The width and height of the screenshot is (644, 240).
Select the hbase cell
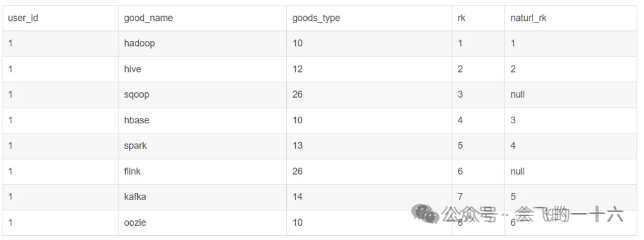pos(137,120)
